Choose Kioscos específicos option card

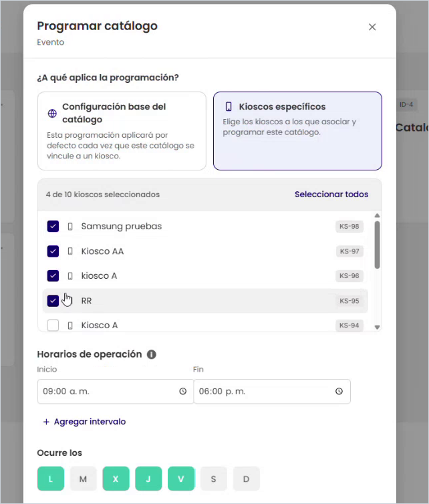[x=297, y=131]
